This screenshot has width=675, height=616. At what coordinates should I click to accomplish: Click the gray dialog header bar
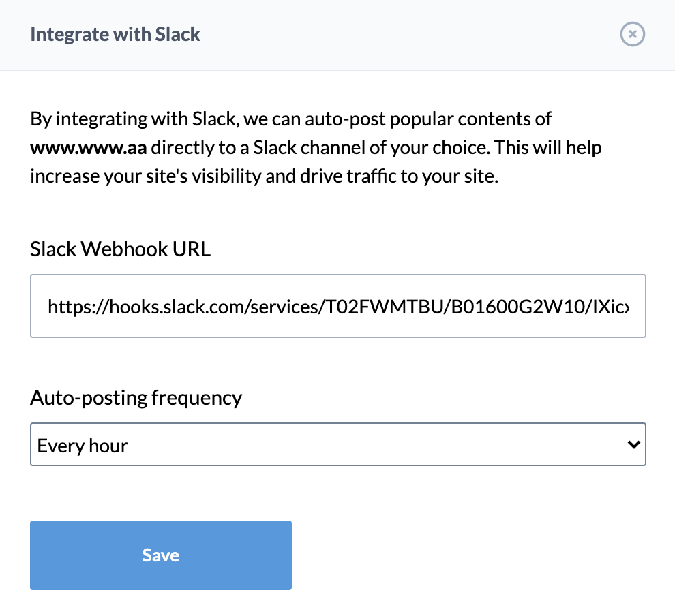337,35
